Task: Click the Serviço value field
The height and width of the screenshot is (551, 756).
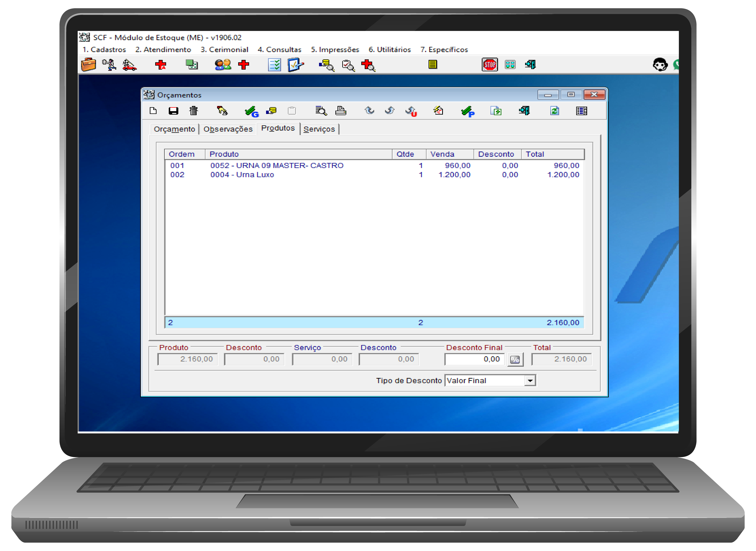Action: coord(322,359)
